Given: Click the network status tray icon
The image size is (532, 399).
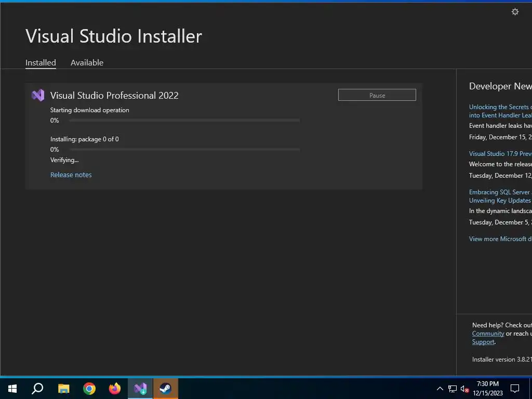Looking at the screenshot, I should pyautogui.click(x=453, y=389).
